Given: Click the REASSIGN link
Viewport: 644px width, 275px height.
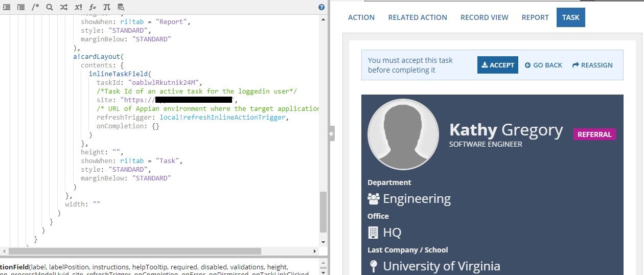Looking at the screenshot, I should (x=592, y=65).
